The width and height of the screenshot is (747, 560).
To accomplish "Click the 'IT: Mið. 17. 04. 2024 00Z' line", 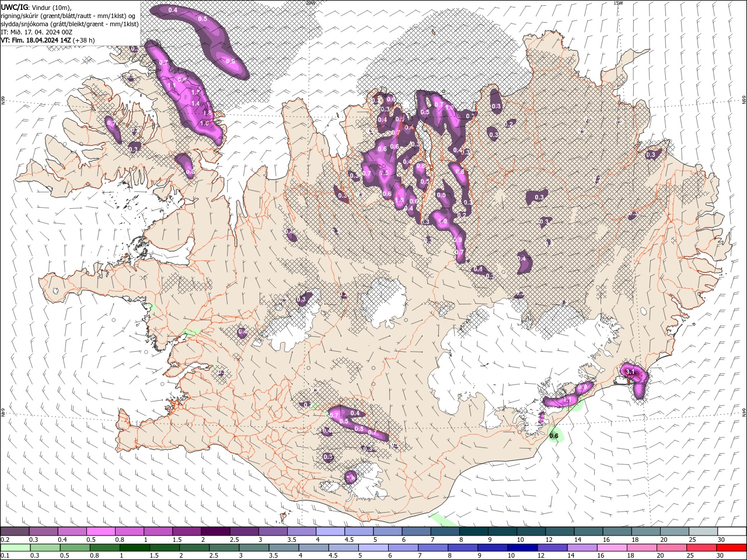I will point(37,32).
